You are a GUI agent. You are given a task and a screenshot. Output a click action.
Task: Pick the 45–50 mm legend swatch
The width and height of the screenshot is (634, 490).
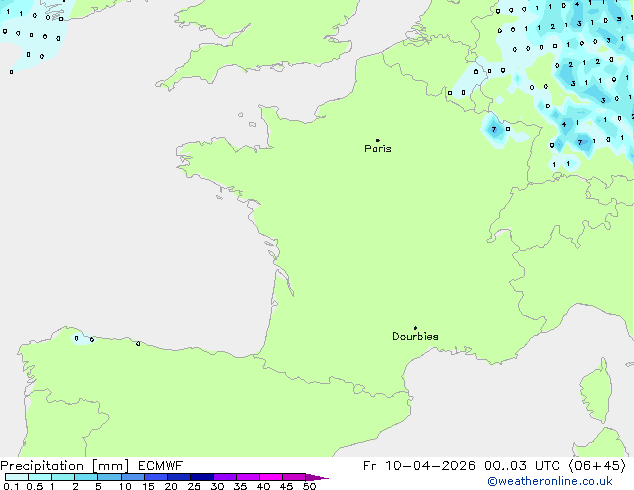click(x=294, y=477)
